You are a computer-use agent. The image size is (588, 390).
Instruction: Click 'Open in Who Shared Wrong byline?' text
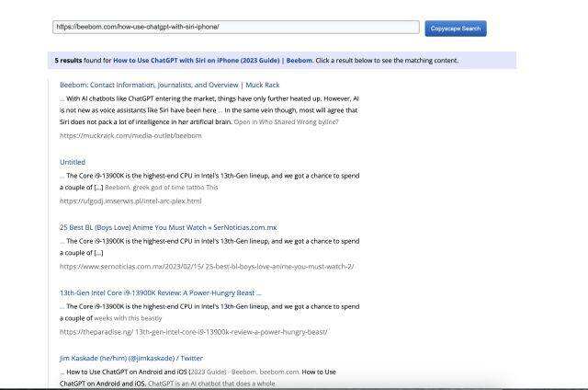[x=286, y=122]
